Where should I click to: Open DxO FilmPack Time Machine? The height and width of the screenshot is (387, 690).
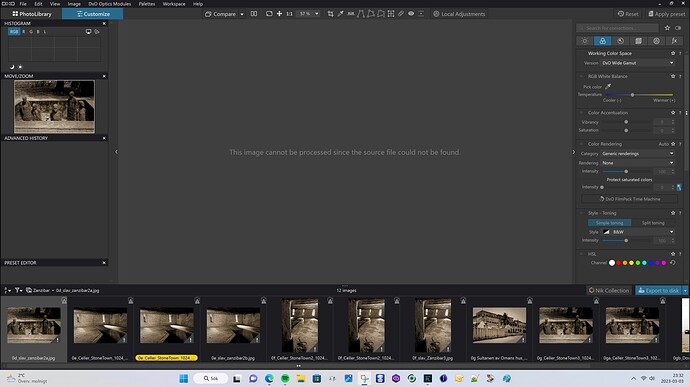click(x=629, y=199)
